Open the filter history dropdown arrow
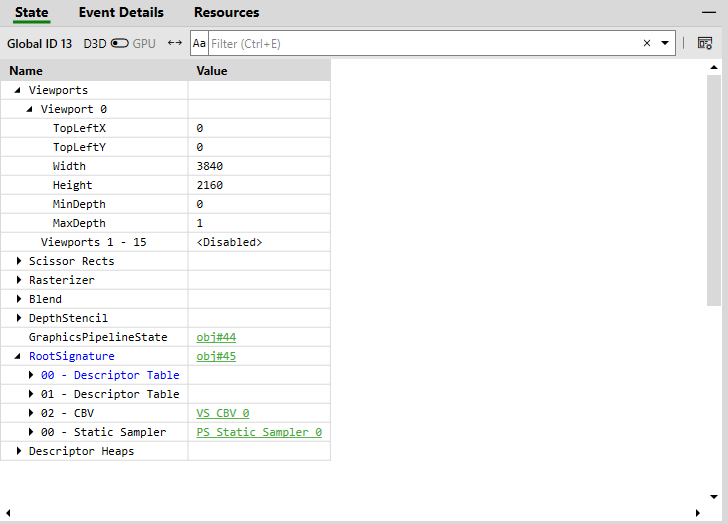The height and width of the screenshot is (524, 728). [665, 43]
